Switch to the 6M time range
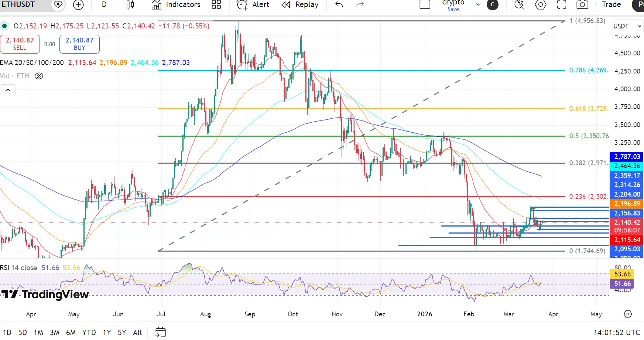Screen dimensions: 644x340 (x=71, y=333)
